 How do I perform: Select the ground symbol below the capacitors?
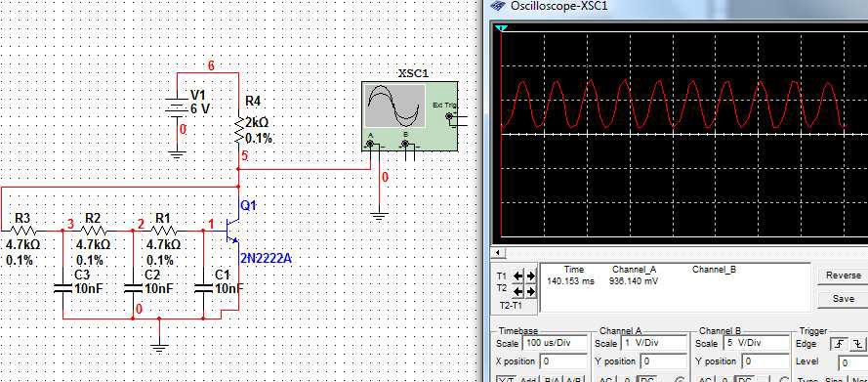[159, 348]
